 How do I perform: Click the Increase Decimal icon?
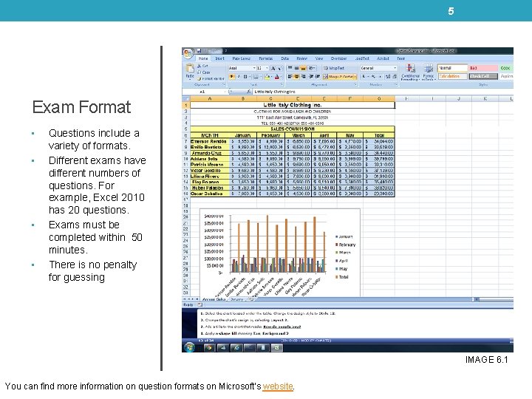pyautogui.click(x=388, y=77)
